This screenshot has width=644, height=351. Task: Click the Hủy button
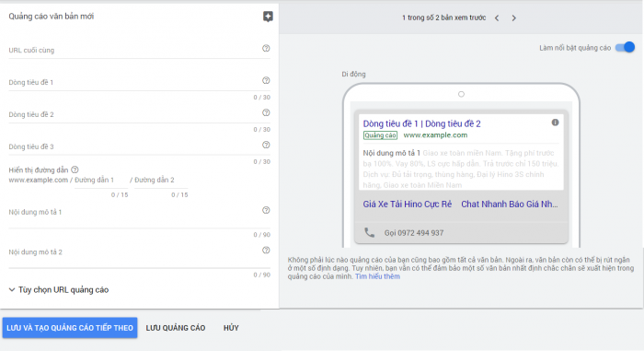click(231, 328)
